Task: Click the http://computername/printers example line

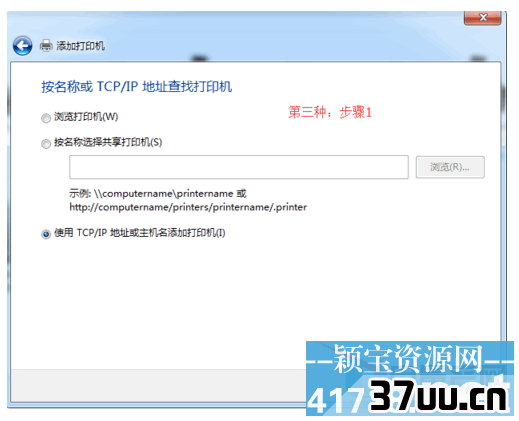Action: (188, 207)
